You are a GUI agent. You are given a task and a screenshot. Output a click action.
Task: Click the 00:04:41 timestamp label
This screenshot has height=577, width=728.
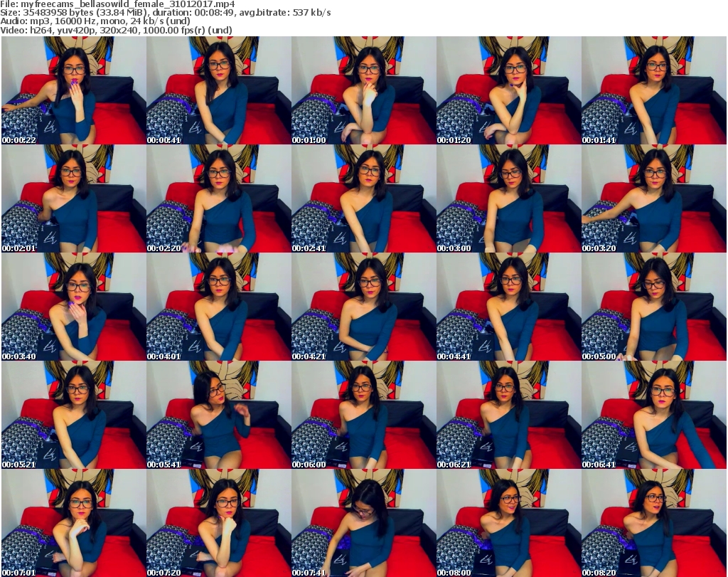[x=454, y=356]
